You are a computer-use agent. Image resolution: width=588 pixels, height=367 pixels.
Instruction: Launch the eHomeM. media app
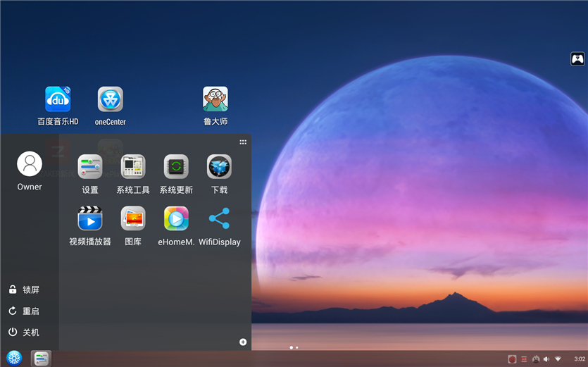click(176, 218)
